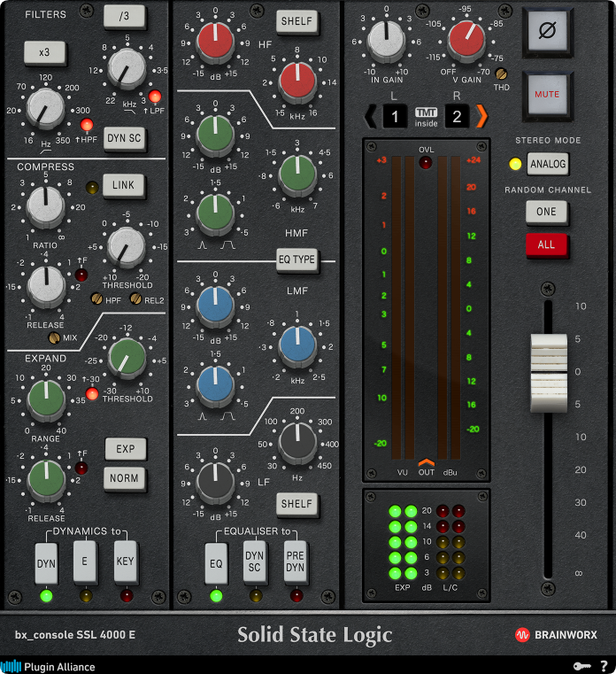Click the red HF frequency kHz knob

click(x=297, y=81)
